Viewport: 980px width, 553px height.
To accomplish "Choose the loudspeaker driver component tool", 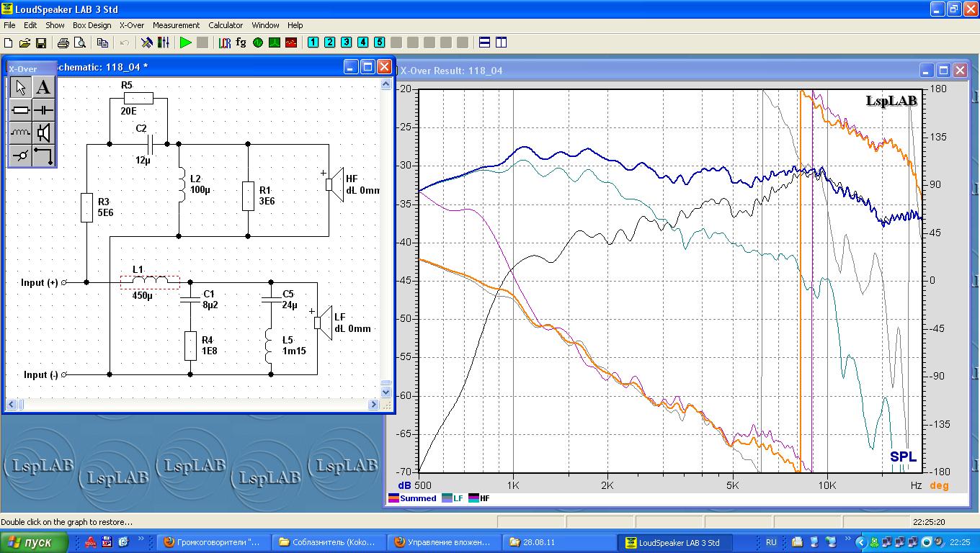I will tap(44, 133).
